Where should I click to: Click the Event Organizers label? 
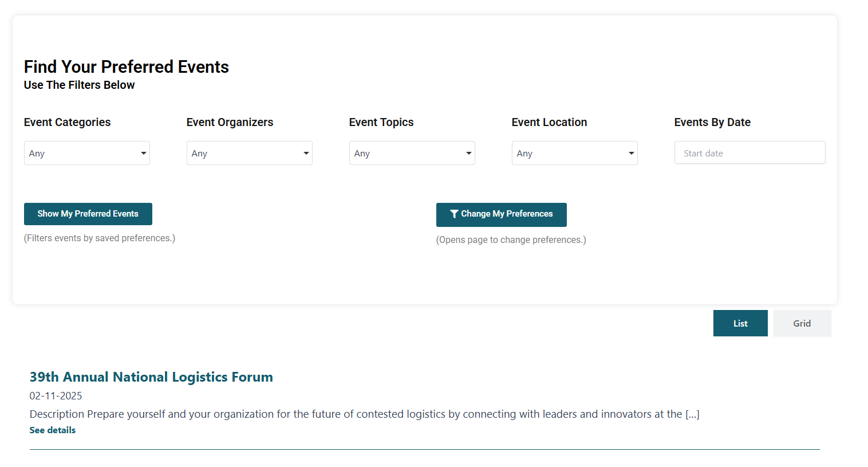230,122
